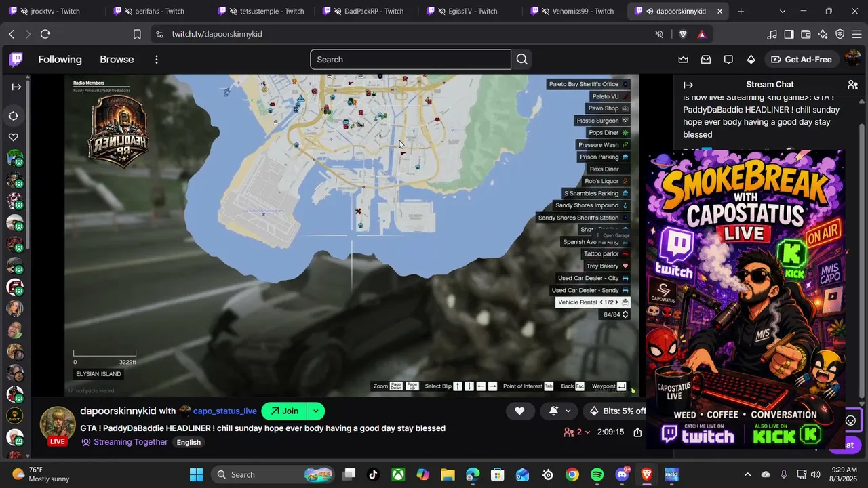Viewport: 868px width, 488px height.
Task: Bookmark this page in the address bar
Action: pyautogui.click(x=137, y=34)
